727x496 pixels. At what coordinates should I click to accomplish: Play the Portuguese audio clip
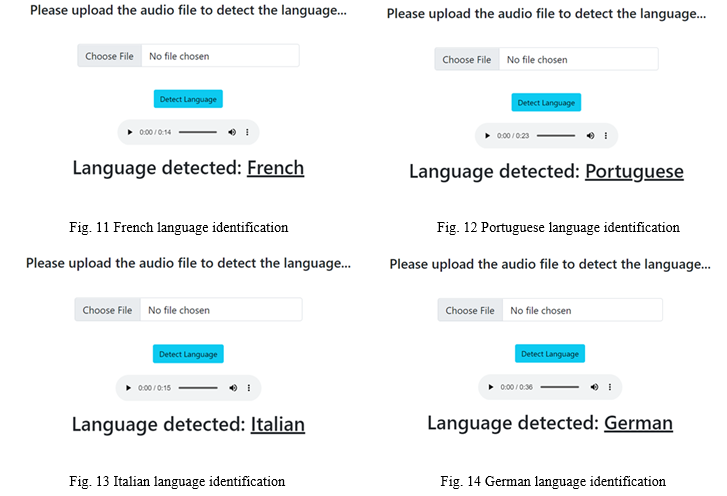pyautogui.click(x=487, y=136)
